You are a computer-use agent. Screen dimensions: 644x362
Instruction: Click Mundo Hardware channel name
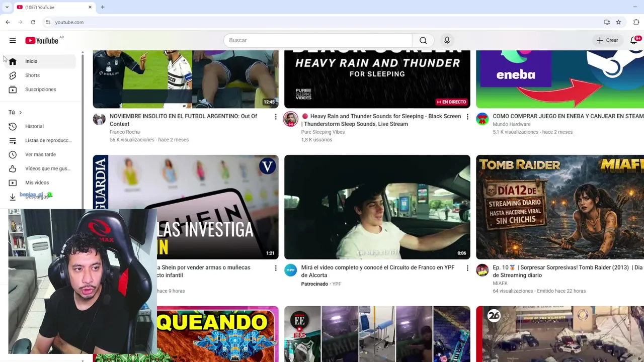coord(512,124)
